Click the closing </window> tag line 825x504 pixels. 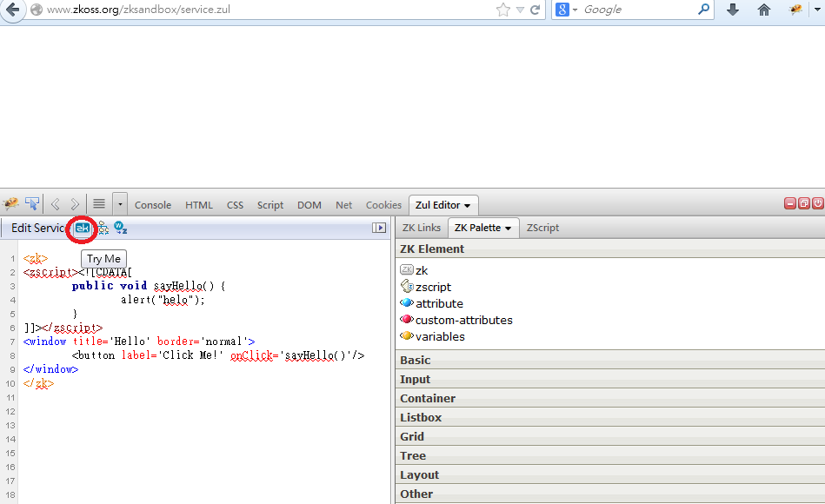click(50, 369)
